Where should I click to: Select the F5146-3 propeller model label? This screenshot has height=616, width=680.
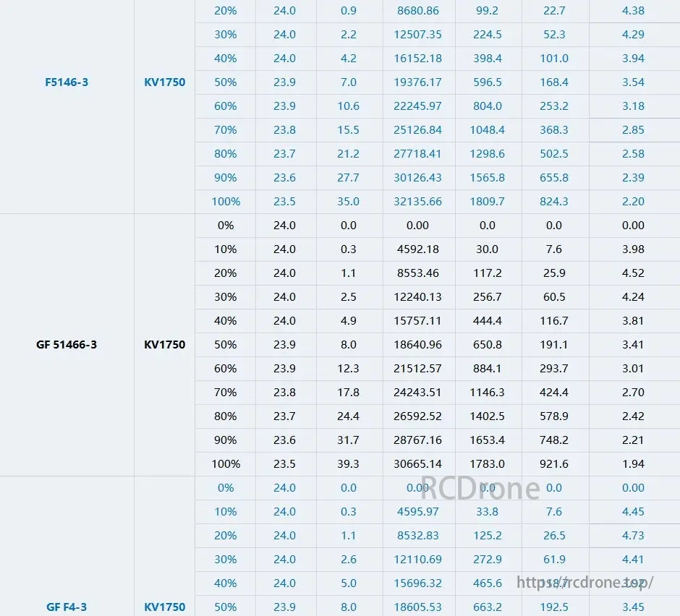tap(67, 82)
